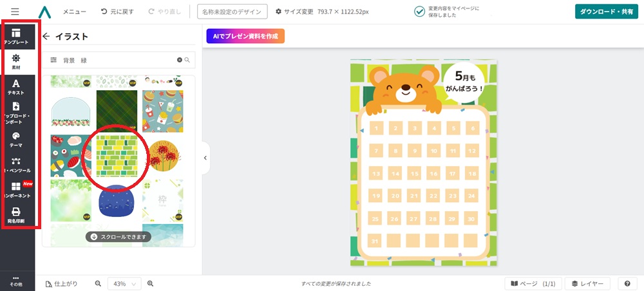Open the search filter options icon
This screenshot has height=291, width=644.
[53, 60]
